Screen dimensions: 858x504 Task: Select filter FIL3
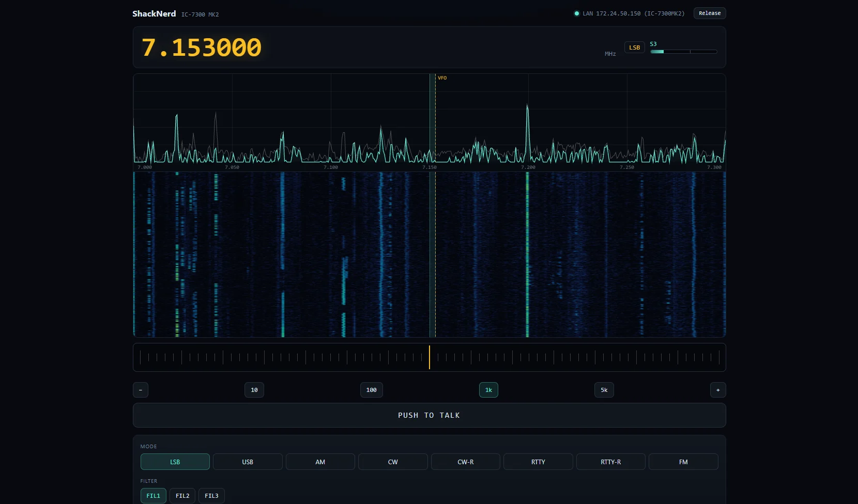tap(211, 496)
